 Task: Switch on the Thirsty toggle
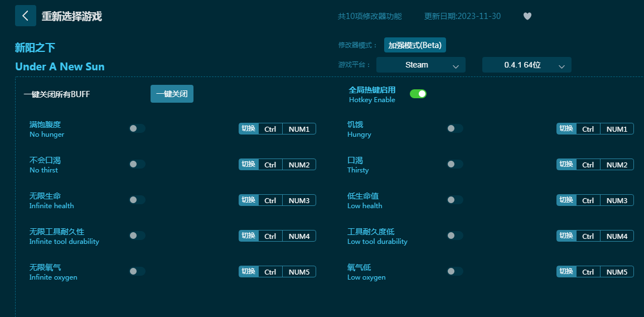454,164
